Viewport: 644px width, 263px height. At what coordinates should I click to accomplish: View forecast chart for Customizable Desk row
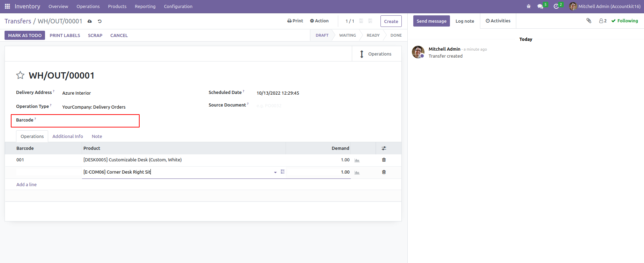(x=357, y=160)
